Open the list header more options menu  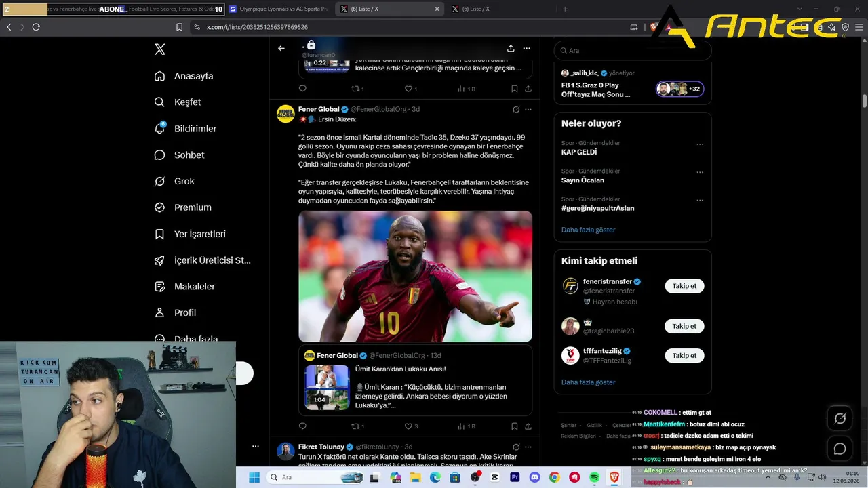click(x=526, y=48)
